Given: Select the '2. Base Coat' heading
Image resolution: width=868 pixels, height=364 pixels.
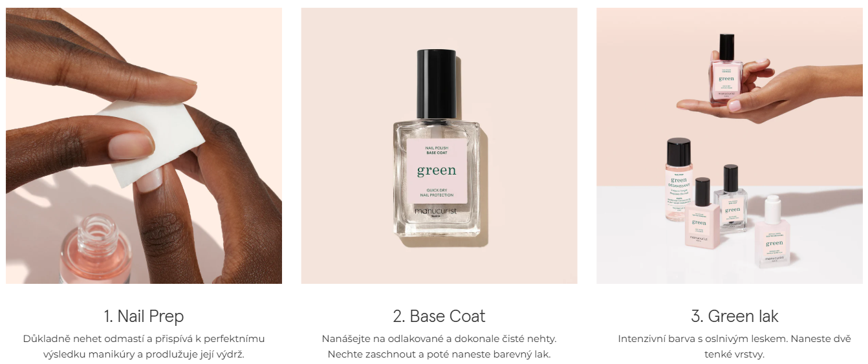Looking at the screenshot, I should [439, 316].
